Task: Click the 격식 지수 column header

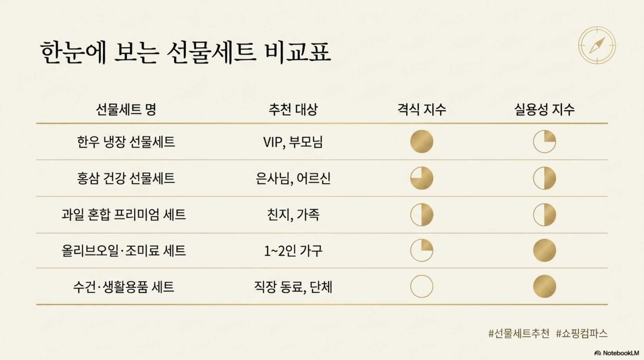Action: pos(422,109)
